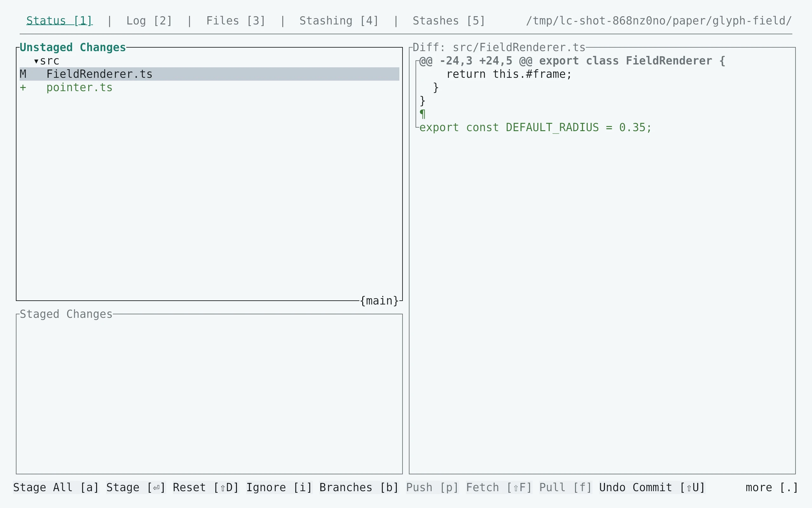Image resolution: width=812 pixels, height=508 pixels.
Task: Click the added DEFAULT_RADIUS line
Action: tap(535, 127)
